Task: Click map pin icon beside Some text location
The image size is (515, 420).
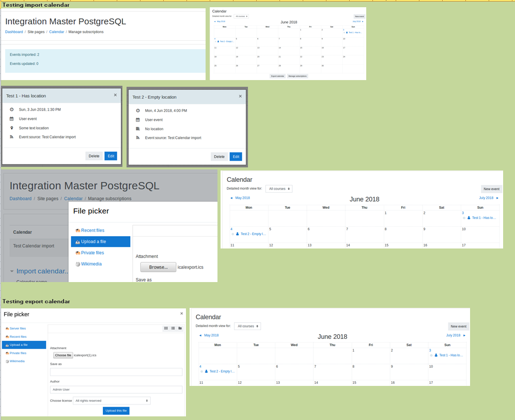Action: point(11,128)
